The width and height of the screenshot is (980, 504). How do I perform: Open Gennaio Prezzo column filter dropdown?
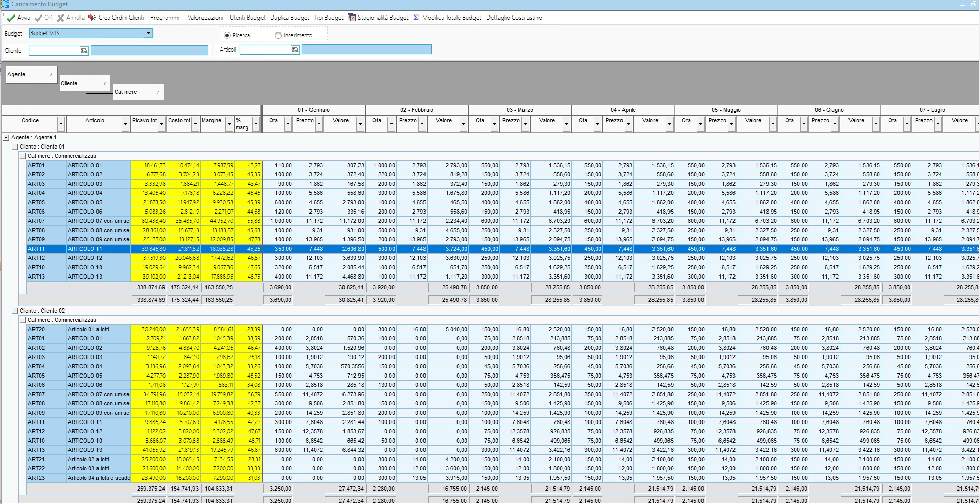(319, 124)
